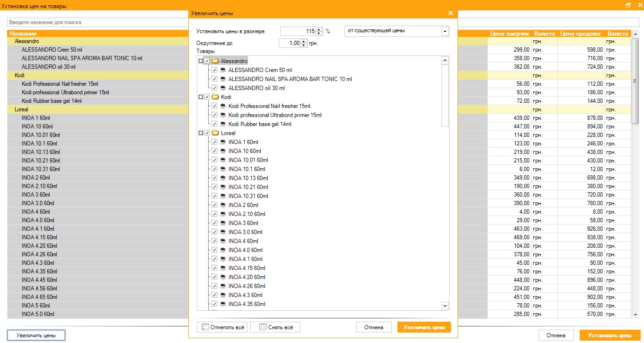Click product icon beside INOA 2 60ml in tree

222,205
